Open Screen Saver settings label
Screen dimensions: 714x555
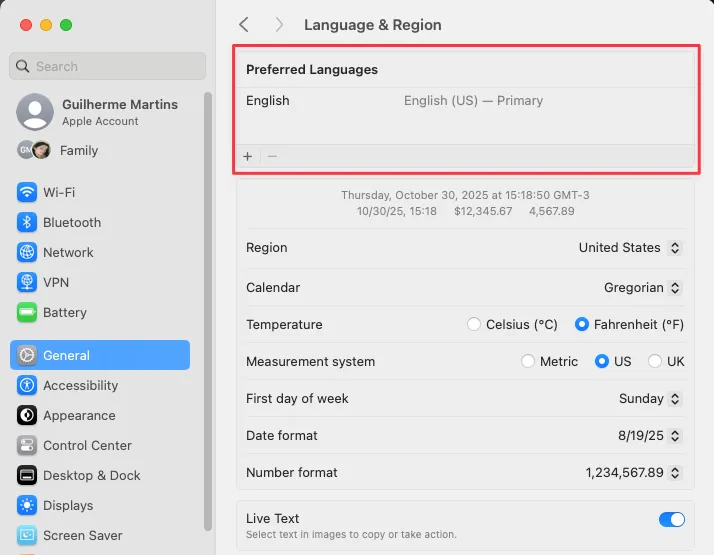(x=83, y=535)
